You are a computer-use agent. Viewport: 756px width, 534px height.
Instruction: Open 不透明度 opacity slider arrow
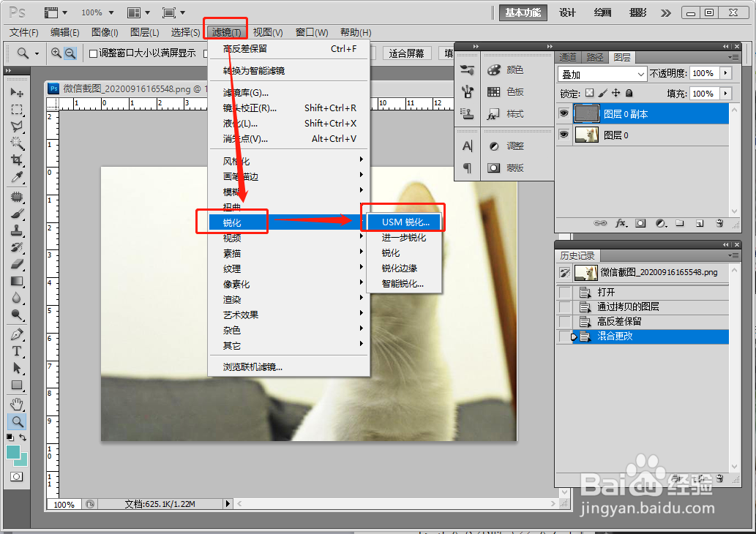[x=725, y=73]
